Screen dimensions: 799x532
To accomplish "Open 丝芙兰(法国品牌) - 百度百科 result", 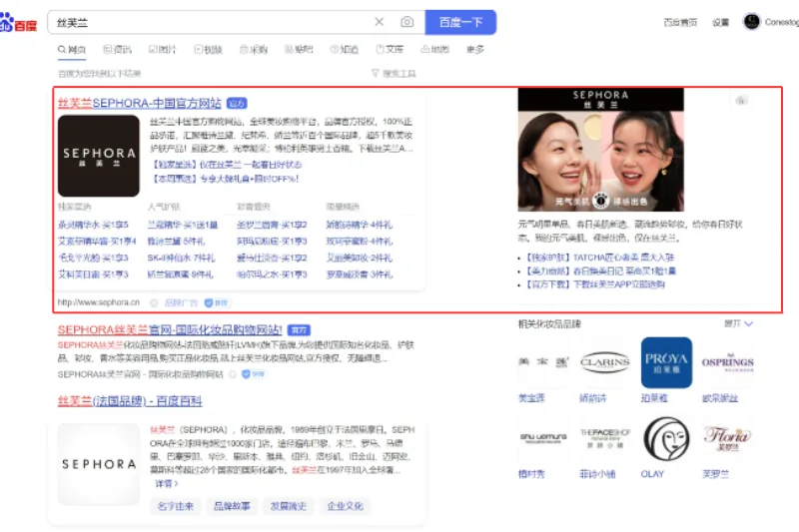I will (x=130, y=401).
